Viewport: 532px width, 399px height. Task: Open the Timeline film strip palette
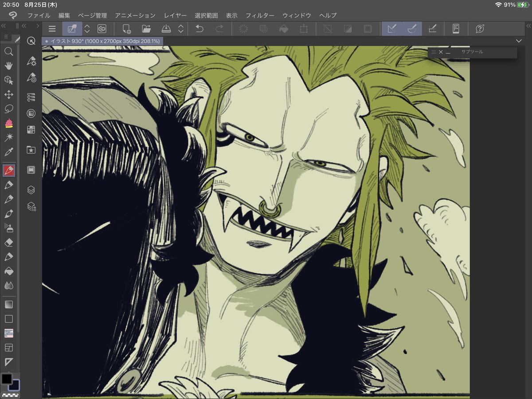point(31,170)
